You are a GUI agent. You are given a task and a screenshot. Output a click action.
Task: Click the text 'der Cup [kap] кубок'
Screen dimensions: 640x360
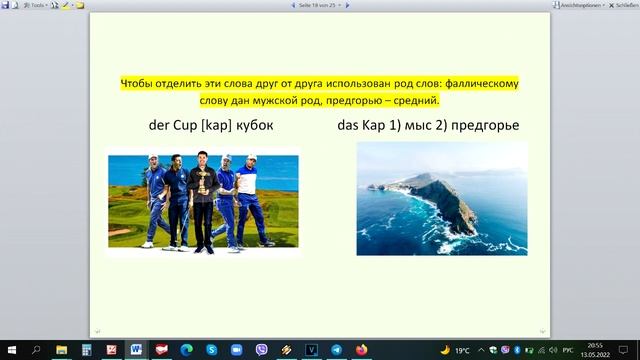tap(211, 125)
